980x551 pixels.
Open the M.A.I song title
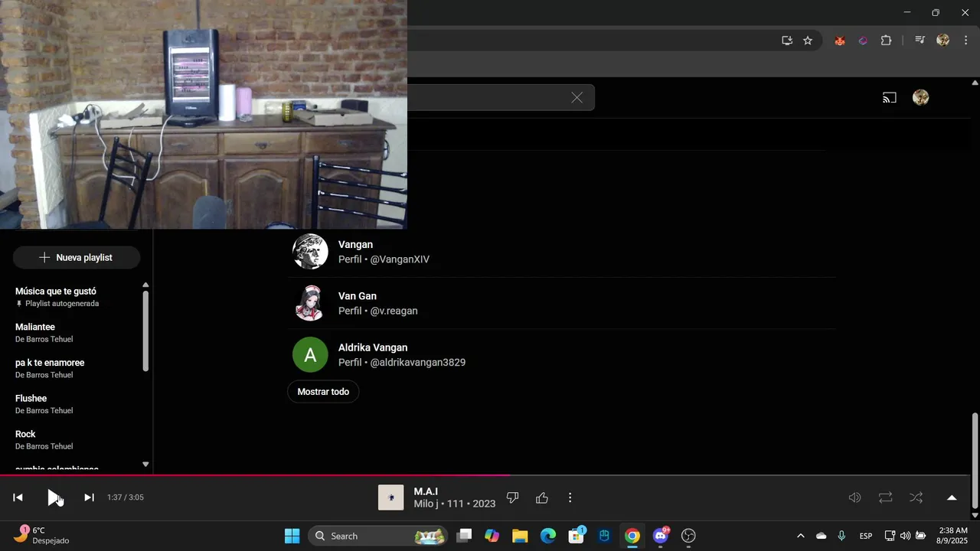[426, 491]
